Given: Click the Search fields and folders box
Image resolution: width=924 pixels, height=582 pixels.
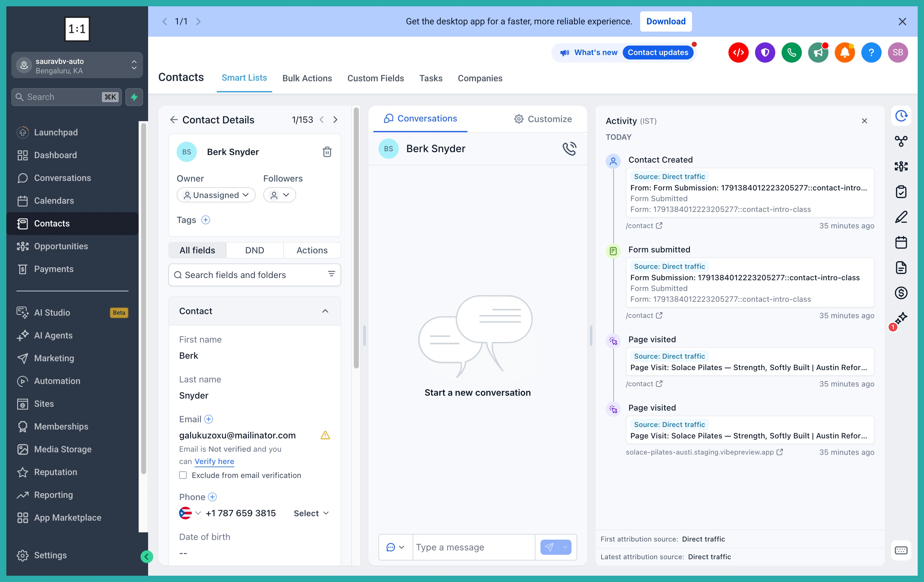Looking at the screenshot, I should [254, 275].
